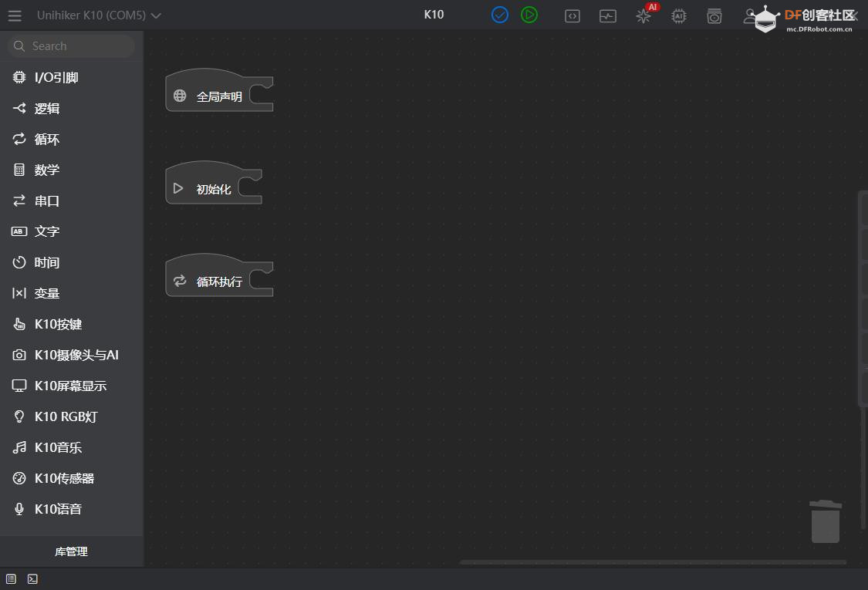Click the screenshot camera icon in toolbar
Viewport: 868px width, 590px height.
point(714,16)
